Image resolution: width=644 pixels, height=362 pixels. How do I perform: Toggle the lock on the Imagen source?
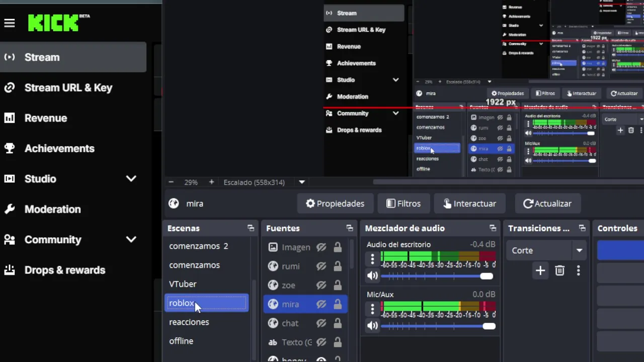338,247
